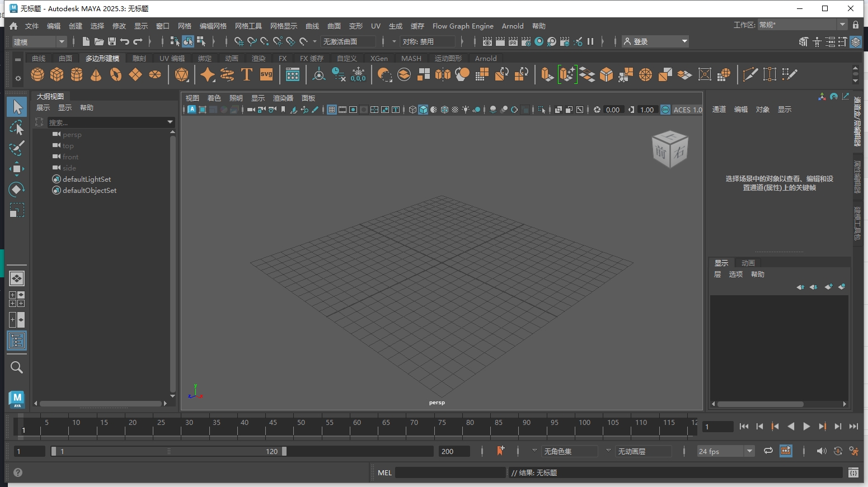Create a 3D Type object from the shelf
The height and width of the screenshot is (487, 868).
[x=246, y=74]
